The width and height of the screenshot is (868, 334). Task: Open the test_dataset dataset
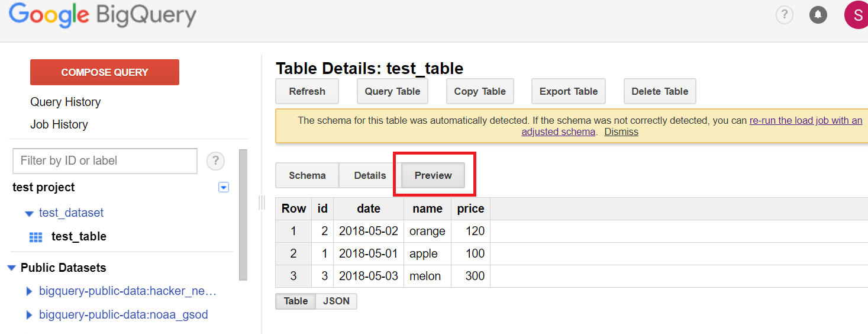point(72,213)
